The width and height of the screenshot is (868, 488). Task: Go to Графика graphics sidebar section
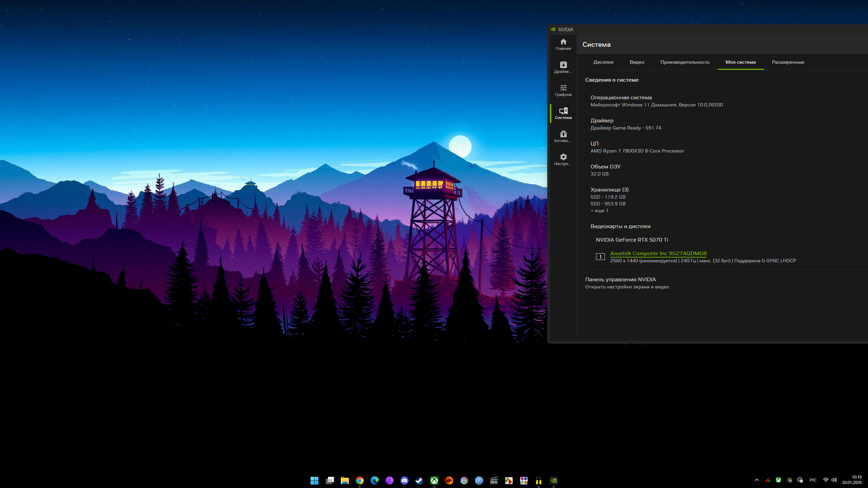point(563,90)
